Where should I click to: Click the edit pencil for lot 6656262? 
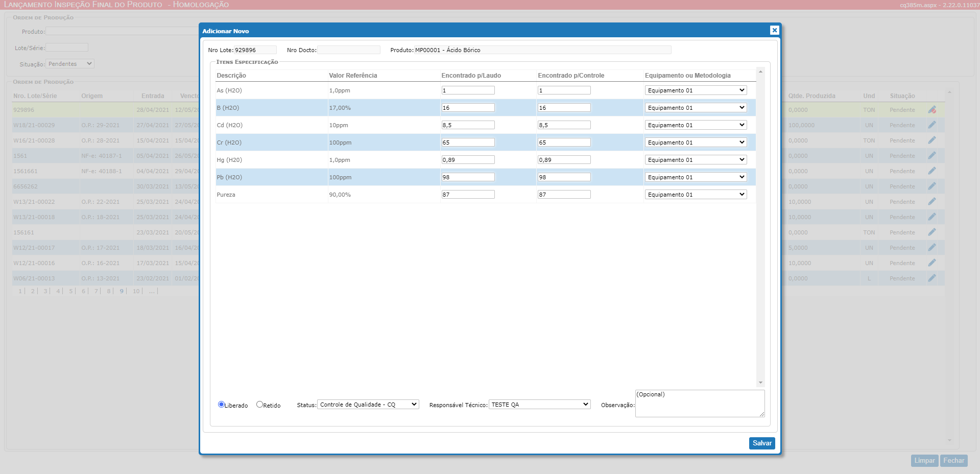[x=932, y=186]
